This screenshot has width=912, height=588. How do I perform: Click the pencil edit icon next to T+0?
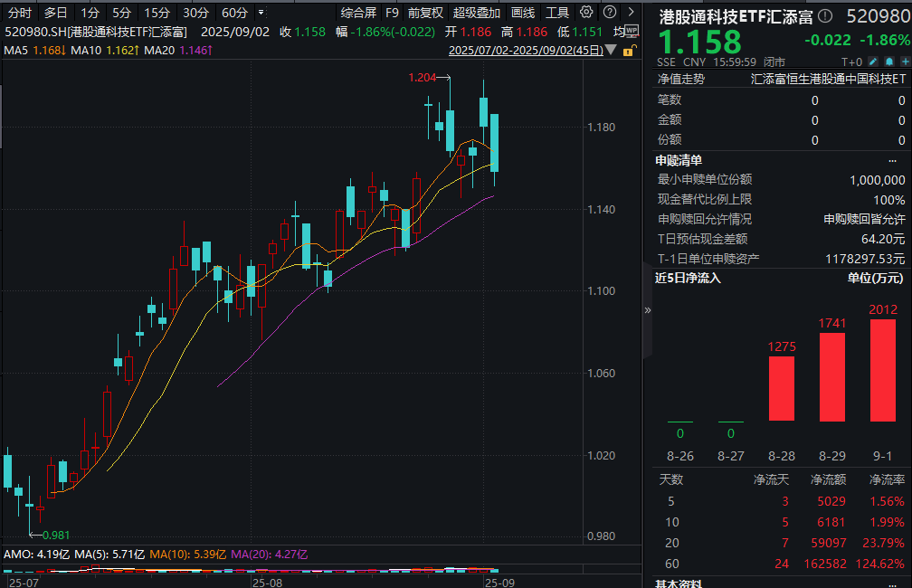click(873, 62)
